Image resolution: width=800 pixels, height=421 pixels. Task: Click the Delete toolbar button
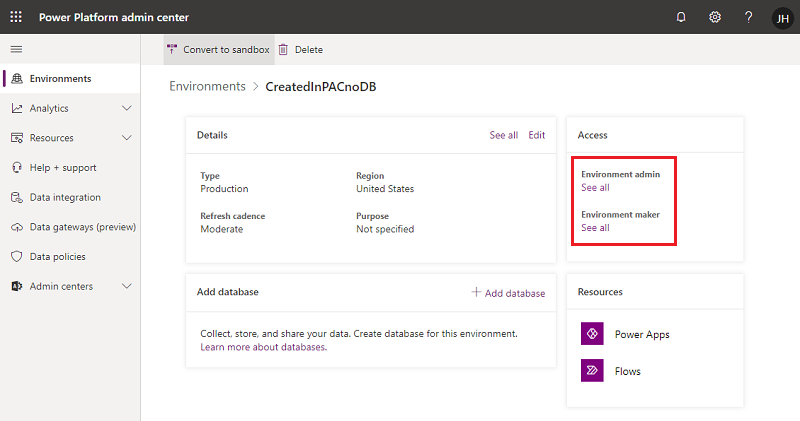pyautogui.click(x=301, y=49)
